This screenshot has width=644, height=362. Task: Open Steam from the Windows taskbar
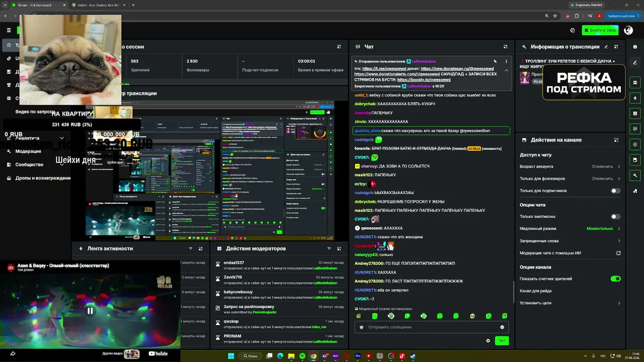[x=413, y=356]
